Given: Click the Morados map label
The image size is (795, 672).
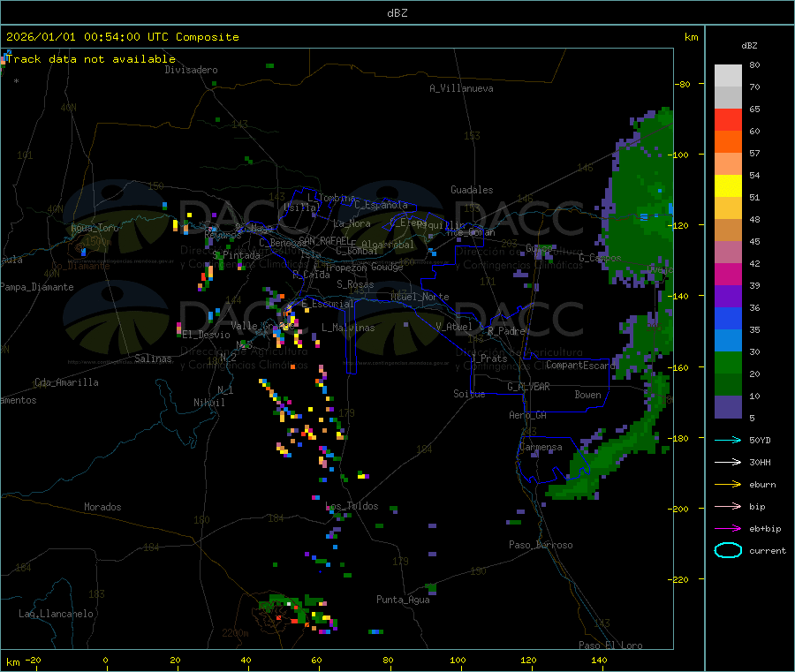Looking at the screenshot, I should click(102, 507).
